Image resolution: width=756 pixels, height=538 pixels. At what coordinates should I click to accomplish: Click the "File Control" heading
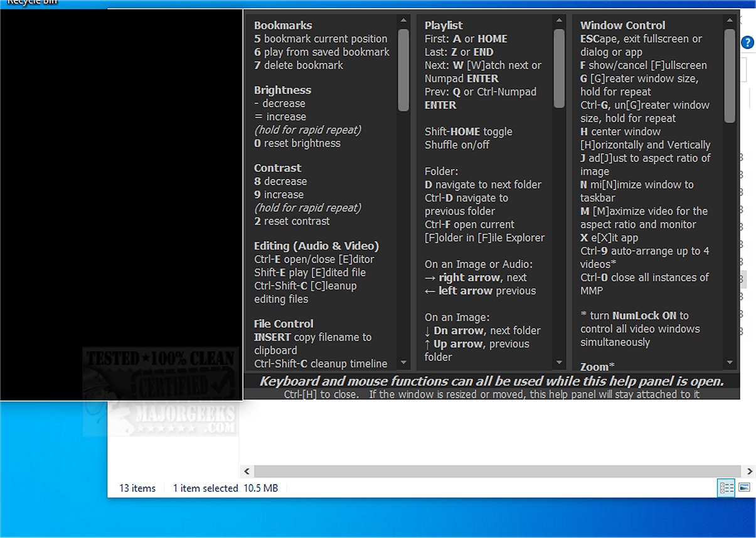[x=284, y=324]
